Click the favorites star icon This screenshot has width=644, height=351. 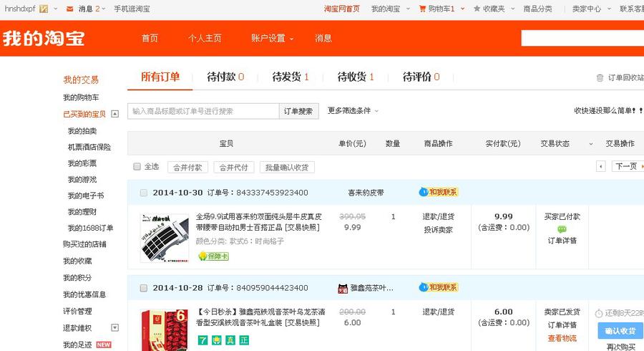pyautogui.click(x=477, y=9)
